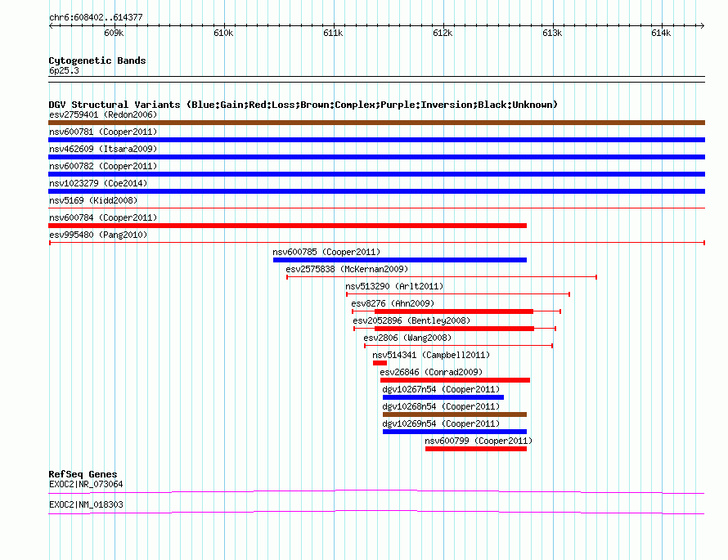The width and height of the screenshot is (728, 560).
Task: Click the nsv514341 (Campbell2011) label
Action: (x=431, y=355)
